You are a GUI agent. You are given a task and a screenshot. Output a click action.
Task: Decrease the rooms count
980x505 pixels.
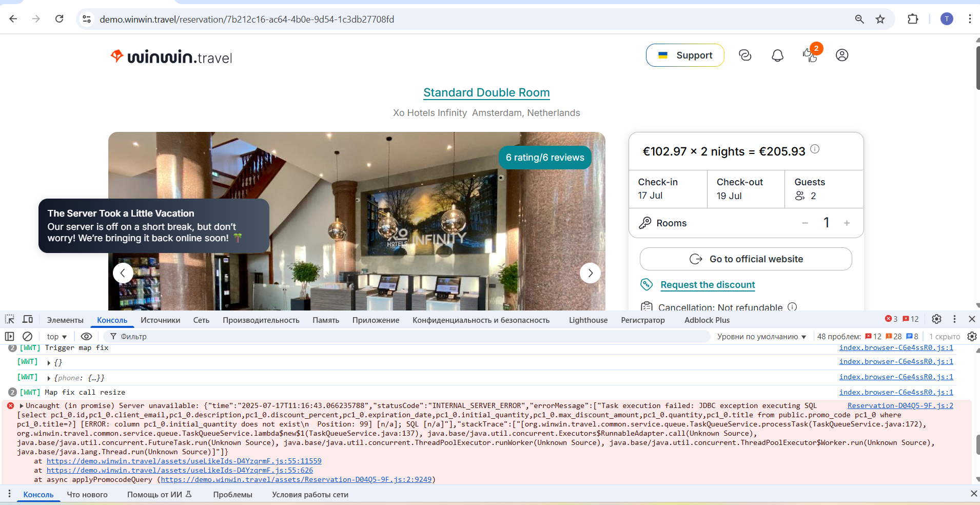[805, 223]
